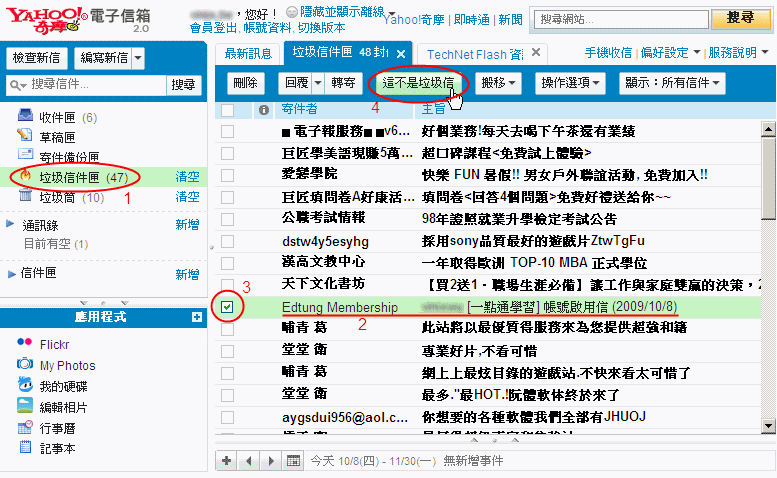Click the search magnifier icon in mail search

pyautogui.click(x=16, y=85)
